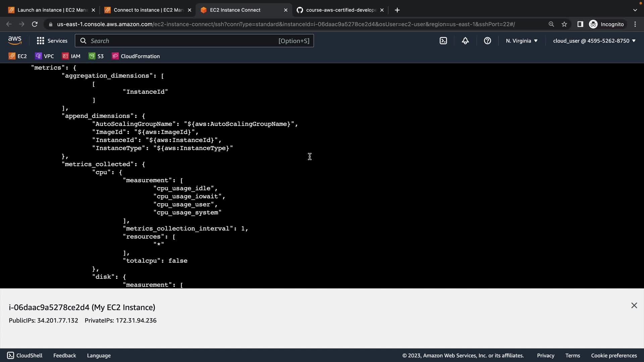Open the S3 shortcut in favorites bar
Image resolution: width=644 pixels, height=362 pixels.
pos(96,56)
